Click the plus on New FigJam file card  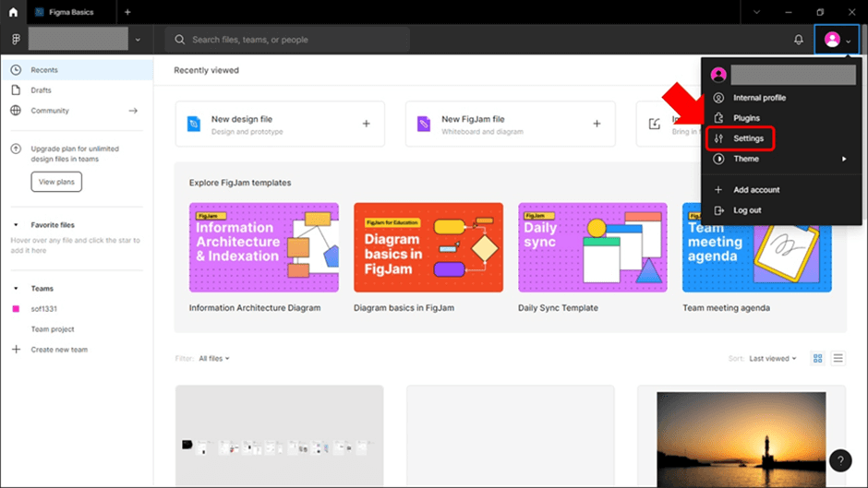[597, 124]
